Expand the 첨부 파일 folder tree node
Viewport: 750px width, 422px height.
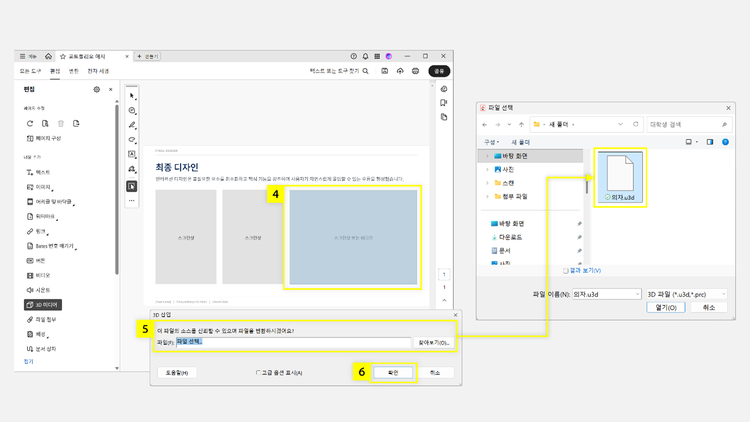click(x=487, y=196)
